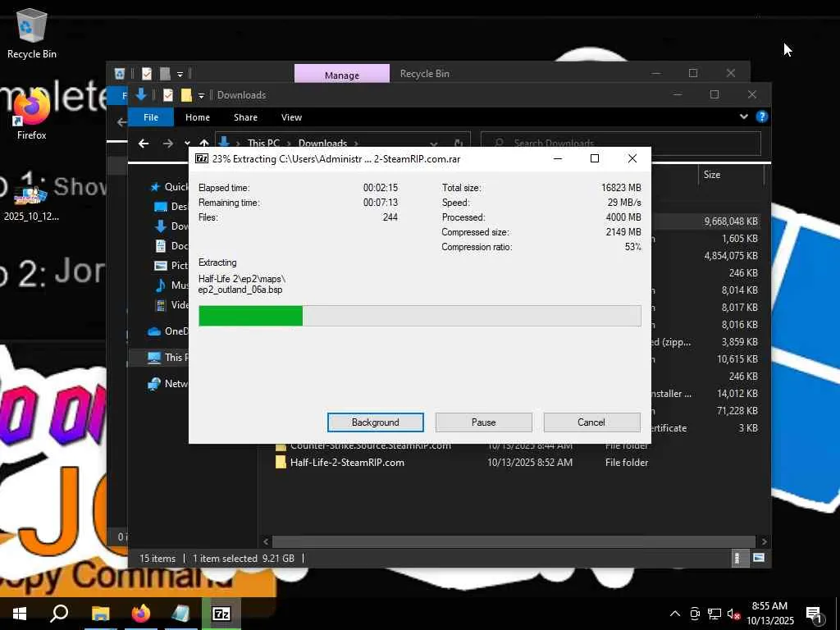The height and width of the screenshot is (630, 840).
Task: Select Music in navigation pane
Action: point(171,285)
